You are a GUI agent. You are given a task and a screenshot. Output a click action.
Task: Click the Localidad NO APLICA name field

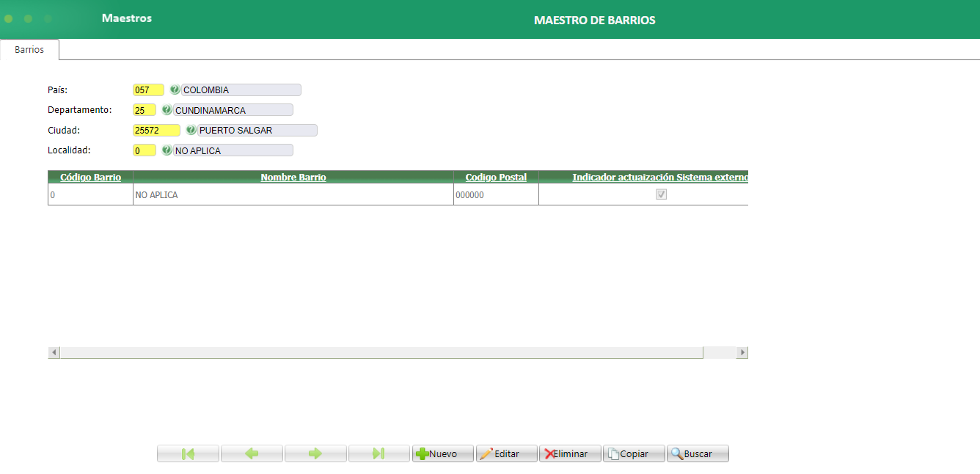point(233,150)
